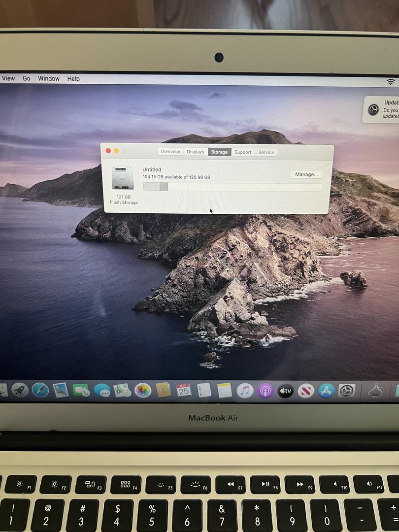The height and width of the screenshot is (532, 399).
Task: Select the Support tab
Action: (243, 152)
